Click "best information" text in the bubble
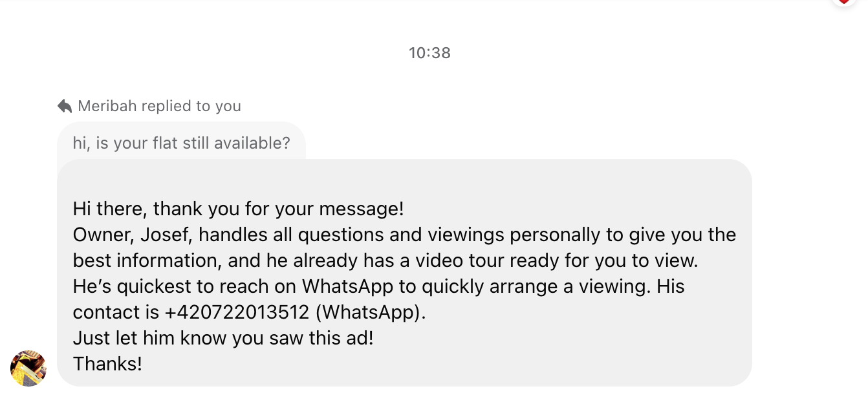 (140, 260)
